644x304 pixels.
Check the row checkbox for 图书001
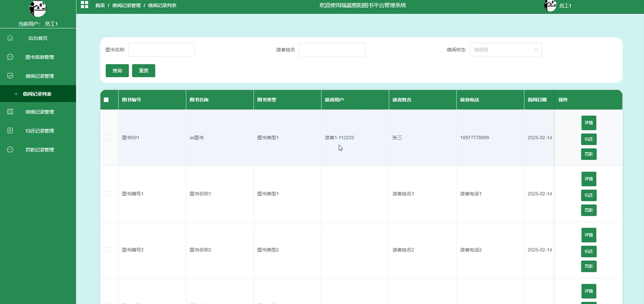tap(108, 138)
